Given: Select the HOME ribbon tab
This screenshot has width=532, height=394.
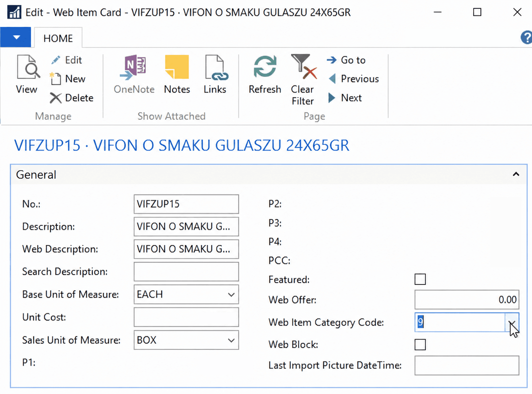Looking at the screenshot, I should pos(58,38).
